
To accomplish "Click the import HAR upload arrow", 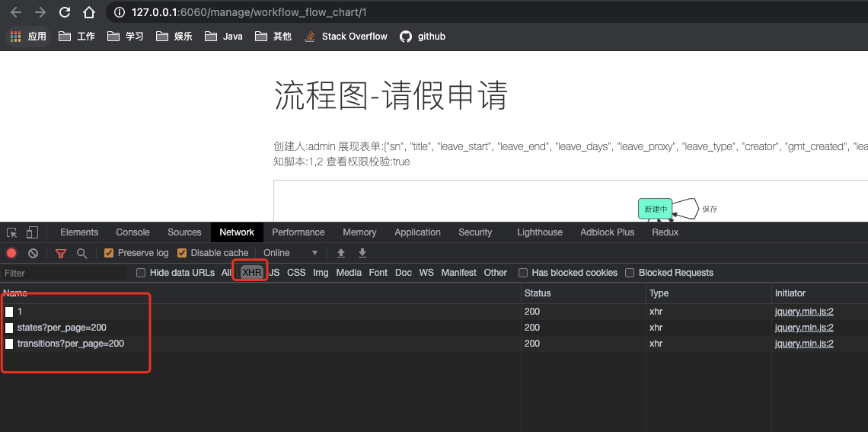I will (x=341, y=253).
